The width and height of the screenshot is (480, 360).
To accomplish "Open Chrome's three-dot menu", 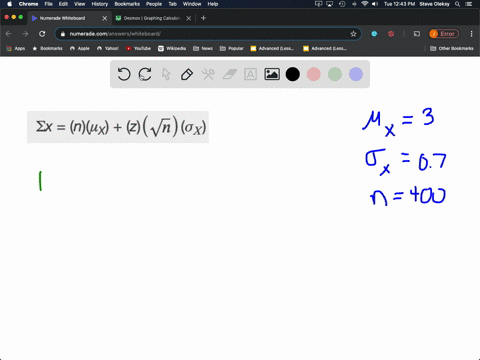I will 471,34.
